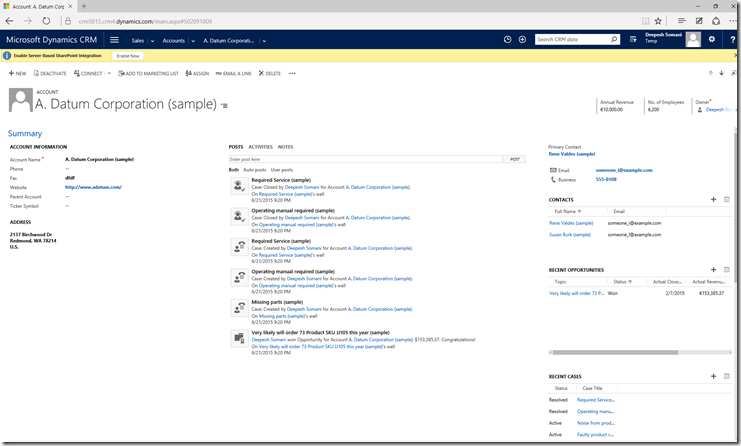Open the main hamburger navigation menu
Screen dimensions: 741x446
(x=114, y=40)
